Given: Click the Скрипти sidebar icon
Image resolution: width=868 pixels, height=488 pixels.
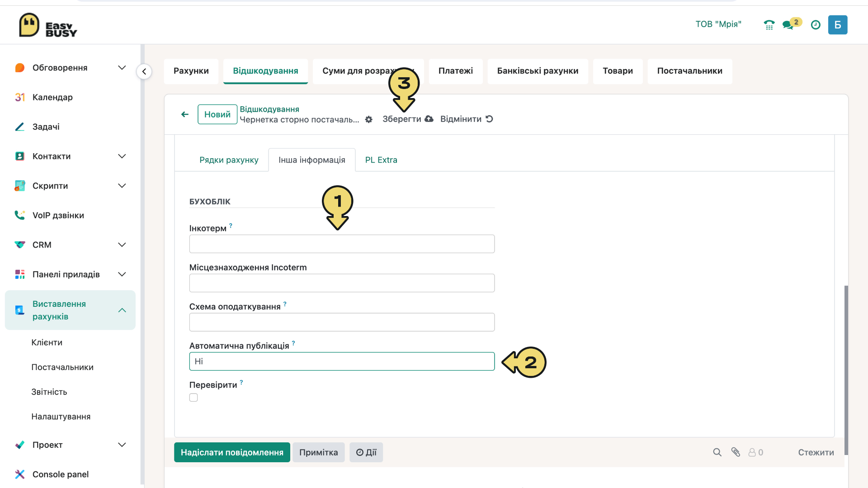Looking at the screenshot, I should tap(19, 186).
